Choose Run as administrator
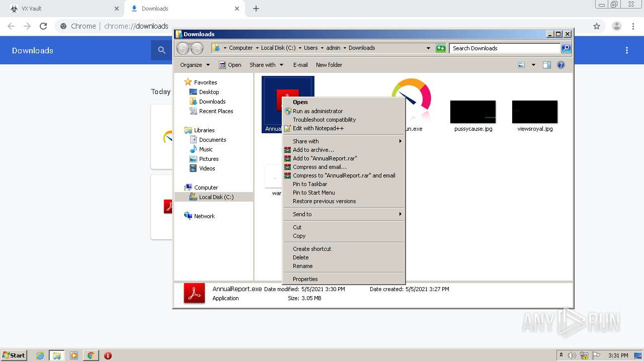Viewport: 644px width, 362px height. tap(344, 111)
